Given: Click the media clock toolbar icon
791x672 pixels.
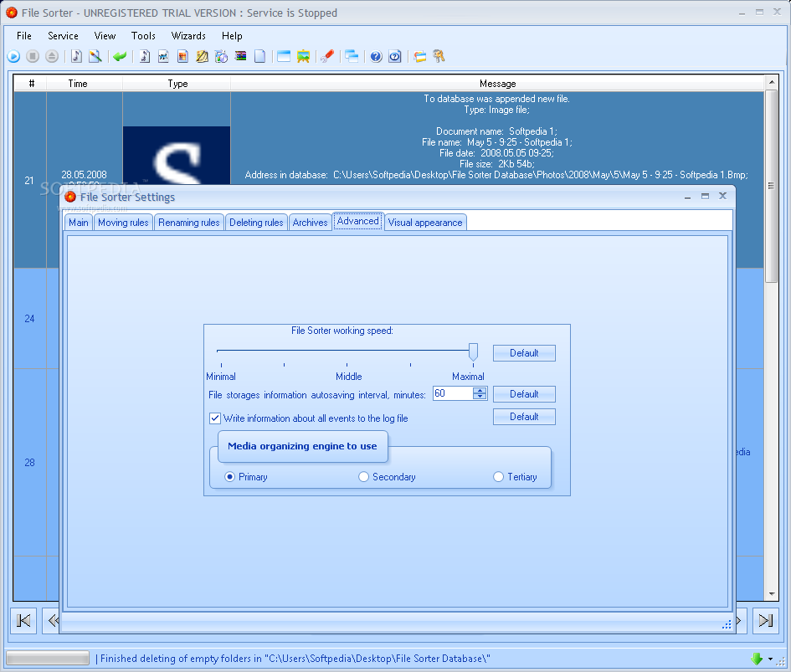Looking at the screenshot, I should click(x=221, y=57).
